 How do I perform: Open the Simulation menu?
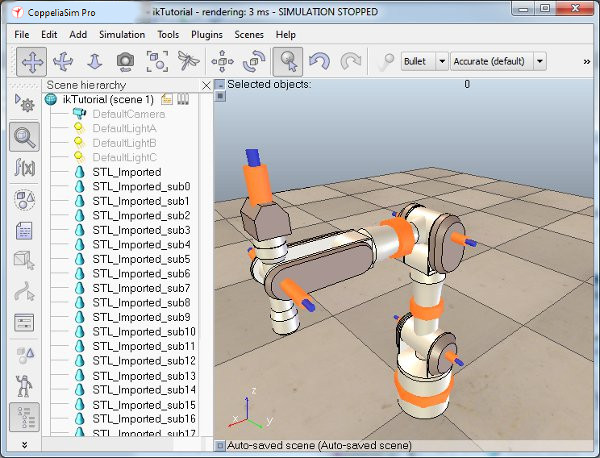coord(122,34)
